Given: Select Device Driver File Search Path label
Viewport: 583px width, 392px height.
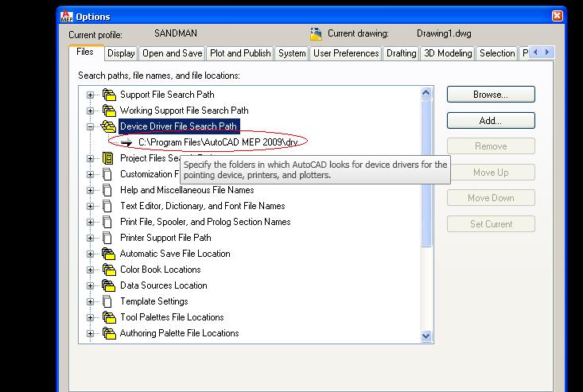Looking at the screenshot, I should (x=178, y=126).
